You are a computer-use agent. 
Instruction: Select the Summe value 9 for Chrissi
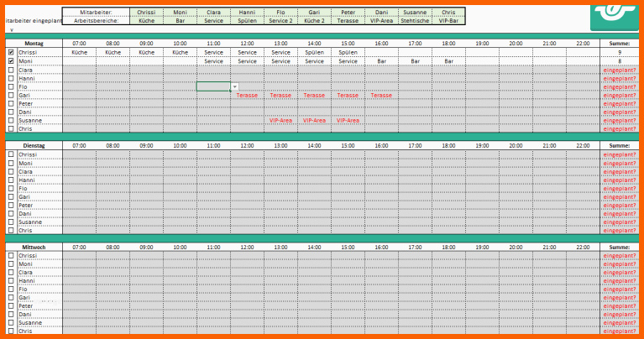pyautogui.click(x=618, y=52)
